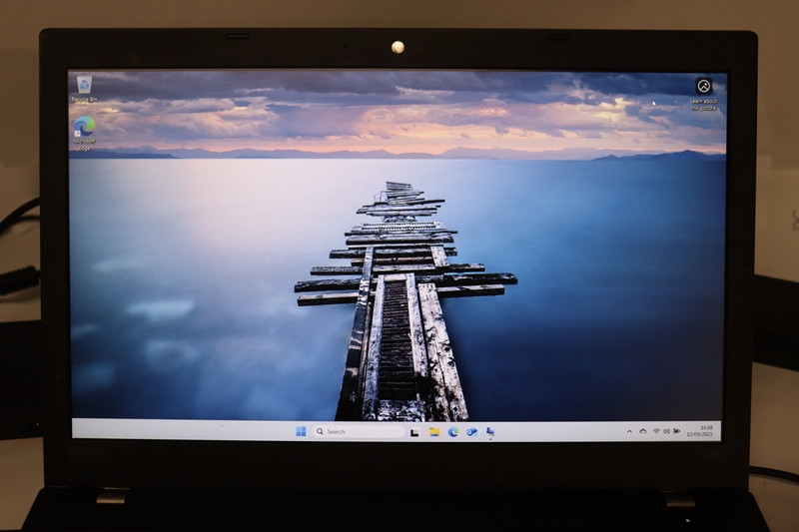Open Microsoft Edge from the taskbar
799x532 pixels.
pos(453,432)
